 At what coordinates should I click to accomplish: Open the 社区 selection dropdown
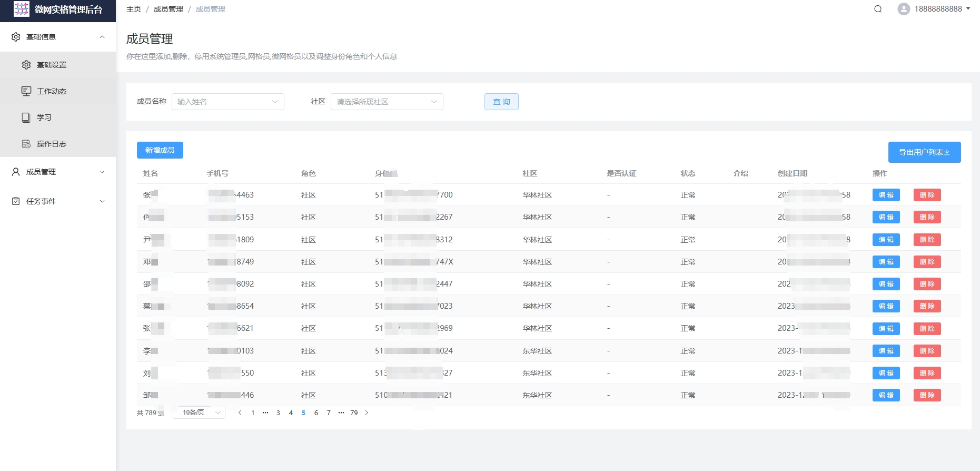coord(387,102)
